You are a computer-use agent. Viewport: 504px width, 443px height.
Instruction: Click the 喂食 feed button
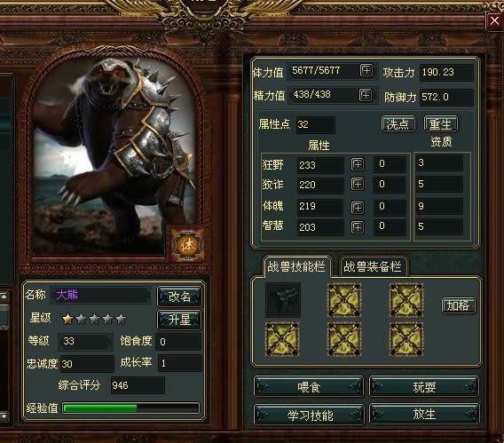pyautogui.click(x=309, y=387)
